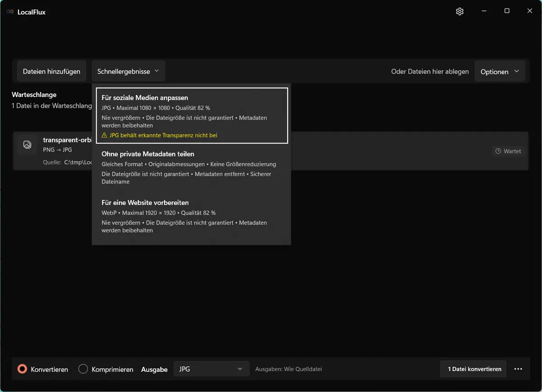The width and height of the screenshot is (542, 392).
Task: Open the JPG output format combo box
Action: [211, 369]
